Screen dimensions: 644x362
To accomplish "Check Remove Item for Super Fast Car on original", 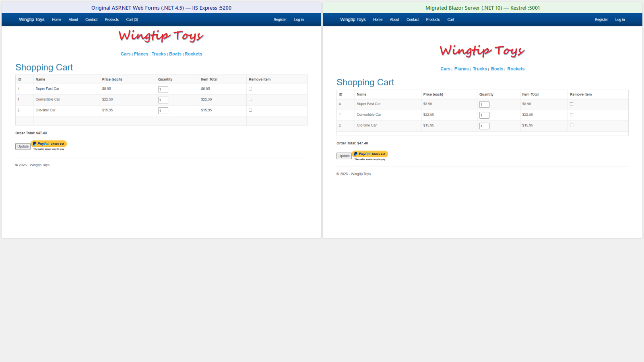I will 250,88.
